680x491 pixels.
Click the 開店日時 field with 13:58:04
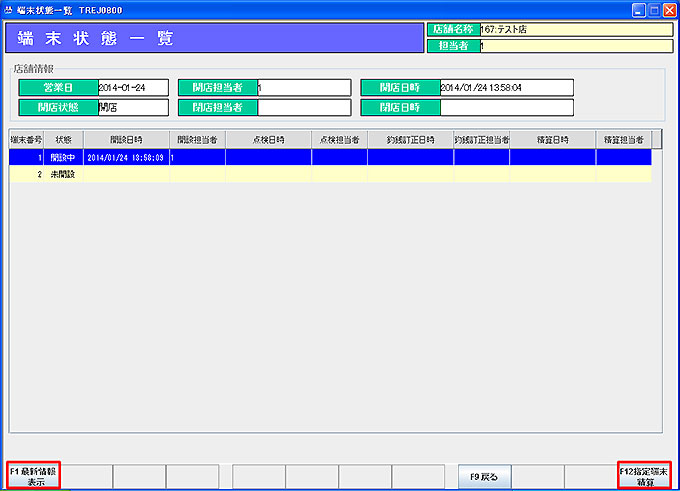(x=506, y=87)
